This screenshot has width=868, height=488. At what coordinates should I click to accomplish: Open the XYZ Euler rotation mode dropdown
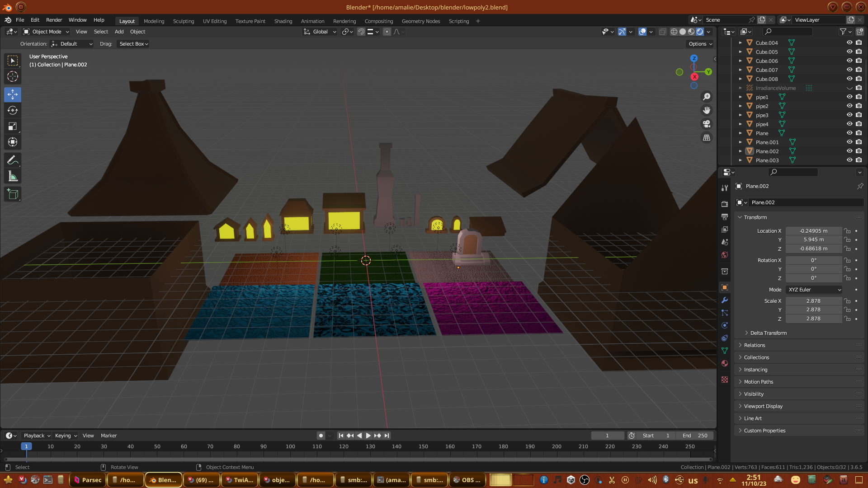814,290
